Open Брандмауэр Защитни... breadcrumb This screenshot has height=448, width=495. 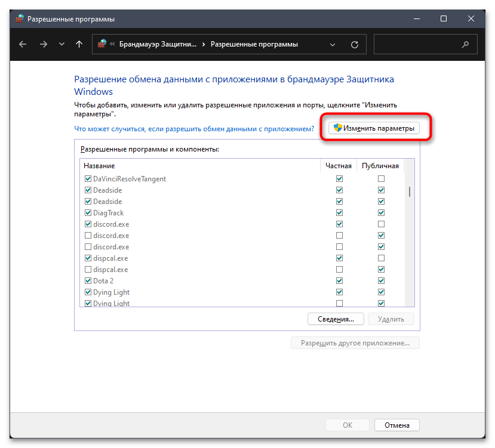click(x=158, y=44)
